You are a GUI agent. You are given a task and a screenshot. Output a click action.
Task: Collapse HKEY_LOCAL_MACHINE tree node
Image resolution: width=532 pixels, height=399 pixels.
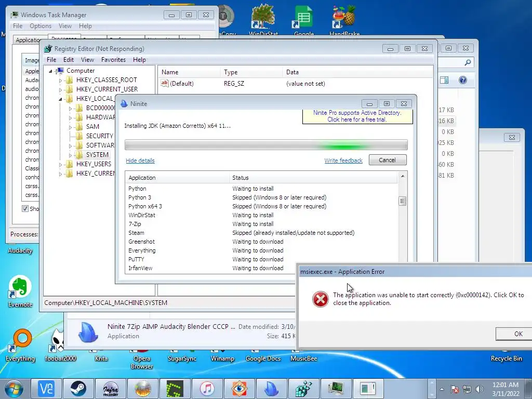[60, 99]
